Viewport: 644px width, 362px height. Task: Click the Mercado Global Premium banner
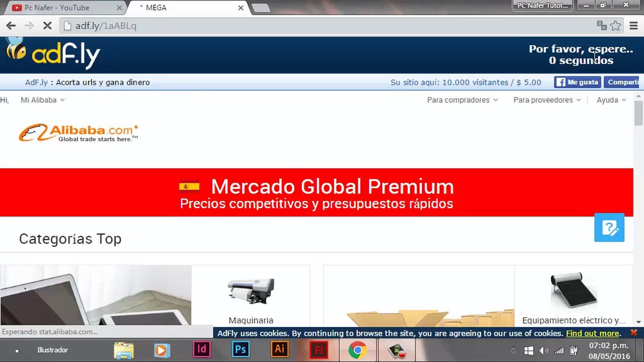pyautogui.click(x=316, y=193)
